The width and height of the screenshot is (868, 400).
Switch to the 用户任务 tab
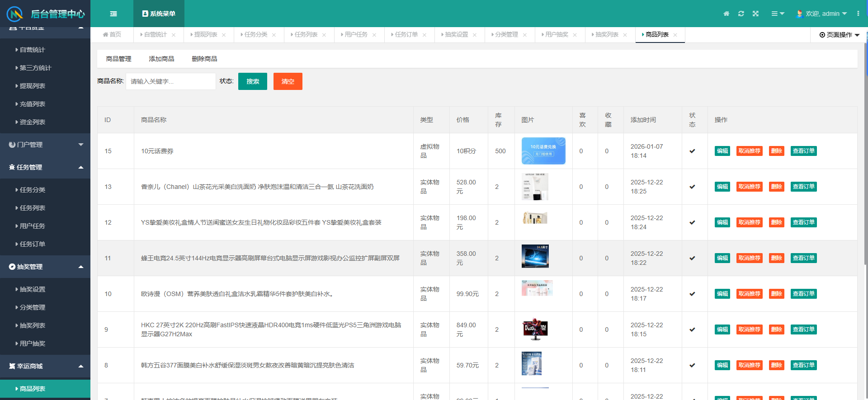356,35
